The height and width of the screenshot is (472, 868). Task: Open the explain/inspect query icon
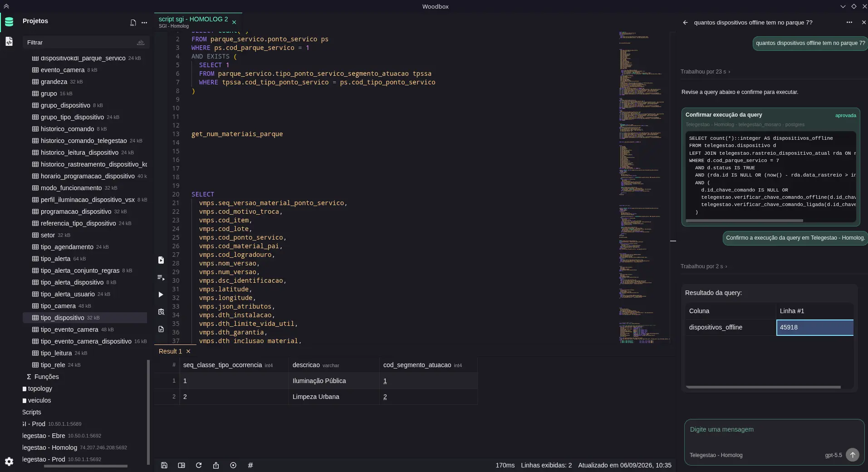(161, 312)
